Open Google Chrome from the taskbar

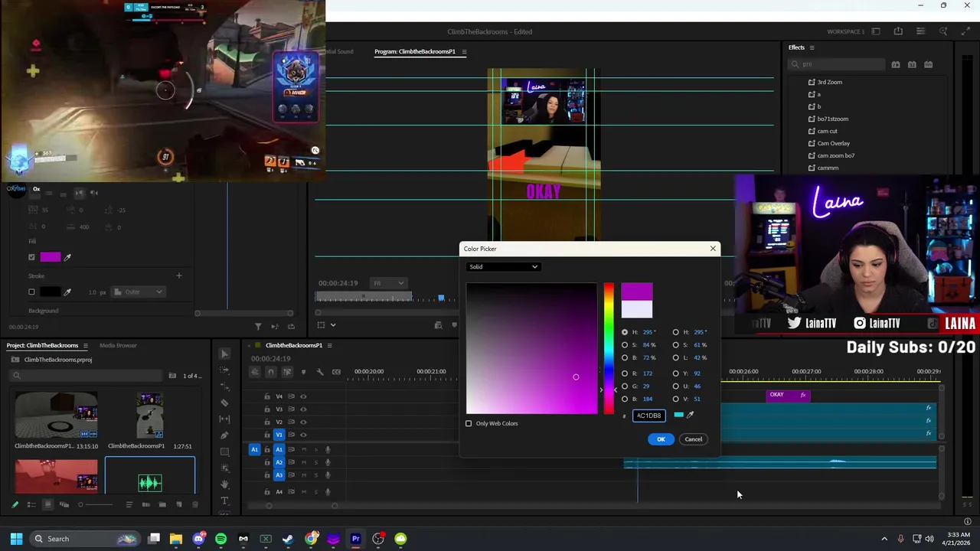311,539
